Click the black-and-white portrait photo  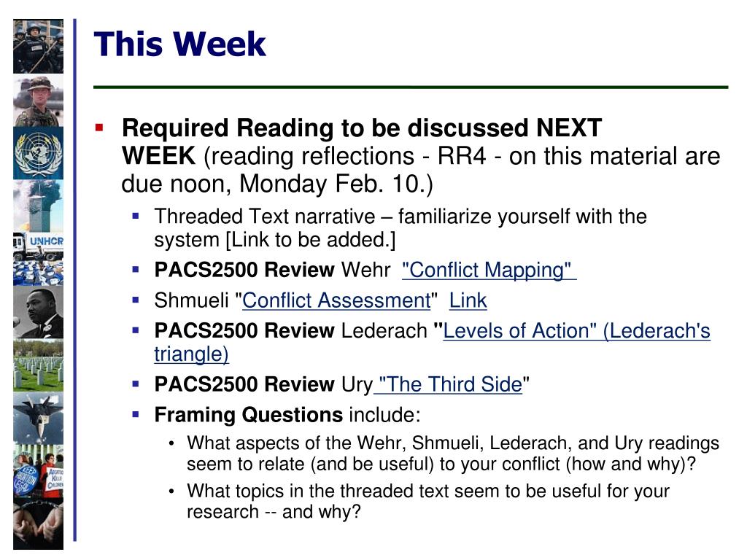point(38,312)
